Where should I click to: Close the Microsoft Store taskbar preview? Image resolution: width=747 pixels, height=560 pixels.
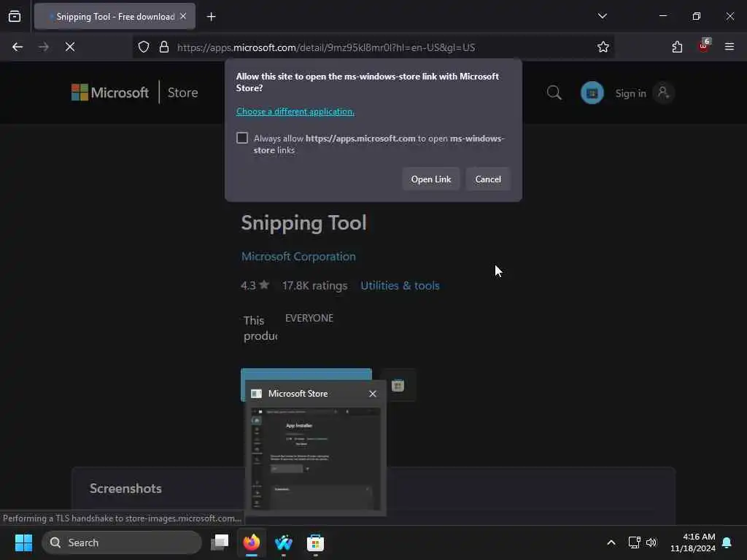coord(373,393)
